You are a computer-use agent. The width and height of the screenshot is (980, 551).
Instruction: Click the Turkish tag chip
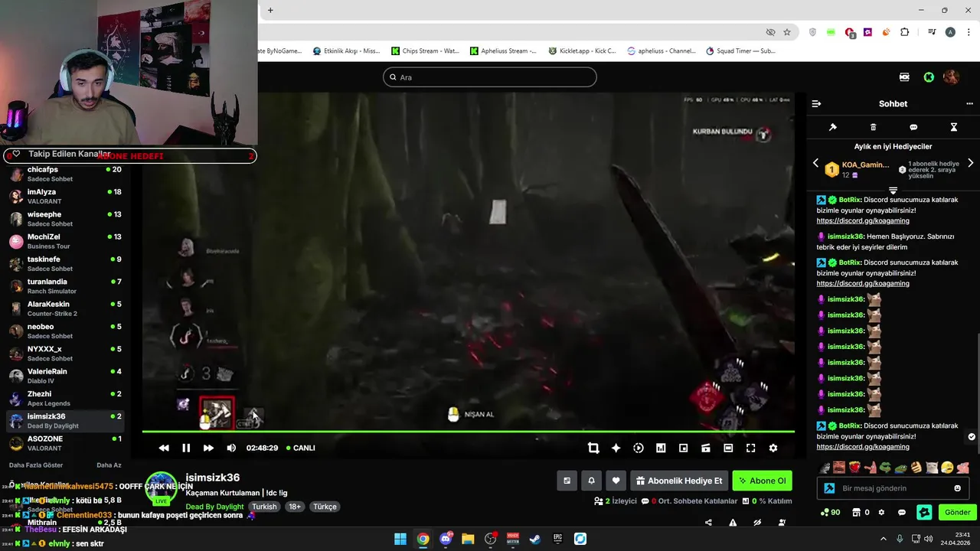tap(264, 507)
